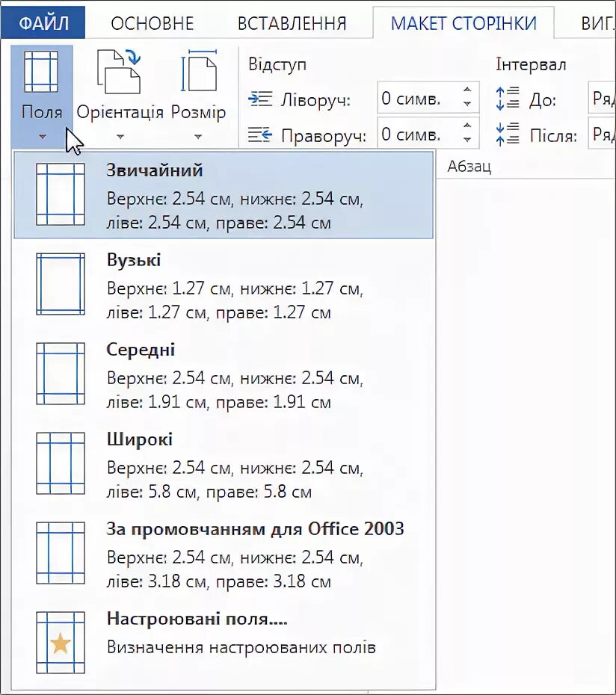Screen dimensions: 616x695
Task: Expand the Розмір dropdown arrow
Action: click(198, 137)
